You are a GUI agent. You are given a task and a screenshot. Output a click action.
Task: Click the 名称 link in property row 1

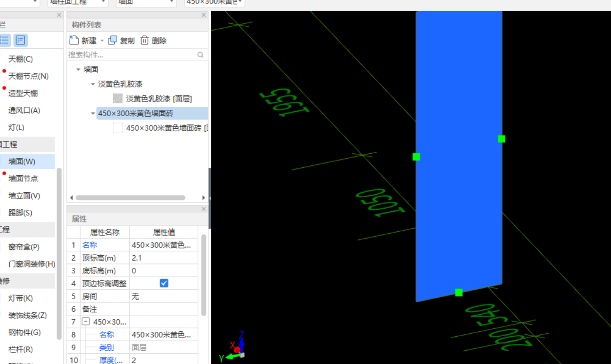click(x=89, y=245)
